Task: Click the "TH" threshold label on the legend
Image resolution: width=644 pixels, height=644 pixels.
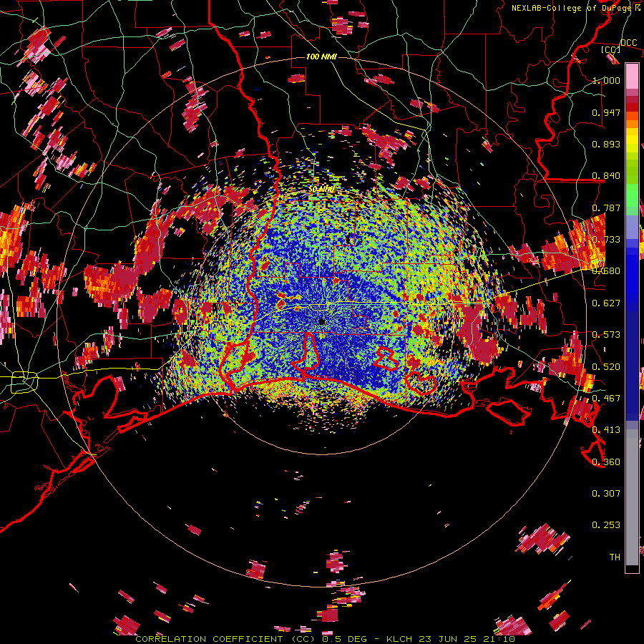Action: click(x=615, y=557)
